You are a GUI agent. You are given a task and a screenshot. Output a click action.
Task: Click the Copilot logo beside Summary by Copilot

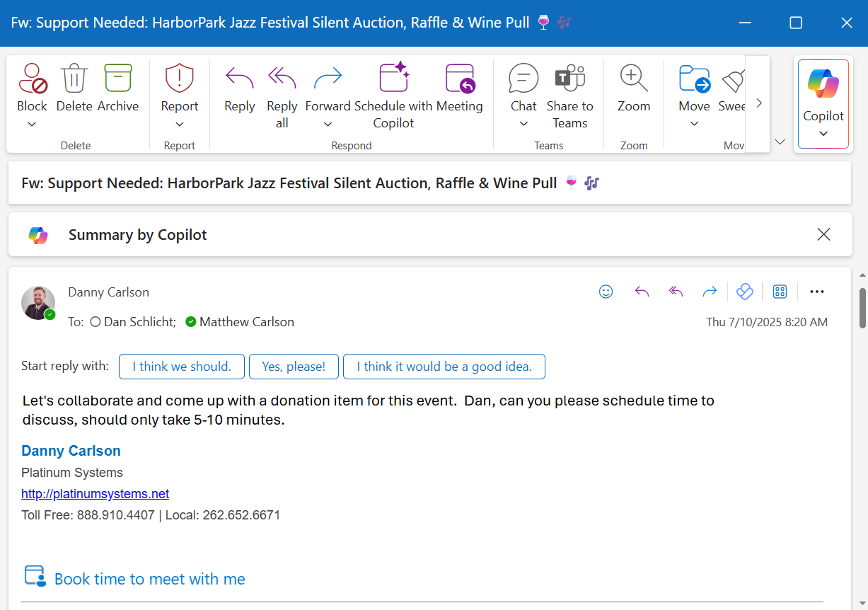tap(38, 235)
